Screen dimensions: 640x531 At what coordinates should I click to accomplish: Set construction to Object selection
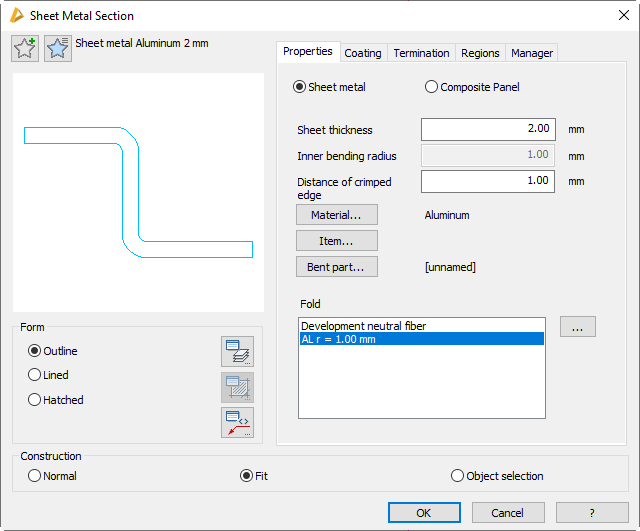pos(458,476)
